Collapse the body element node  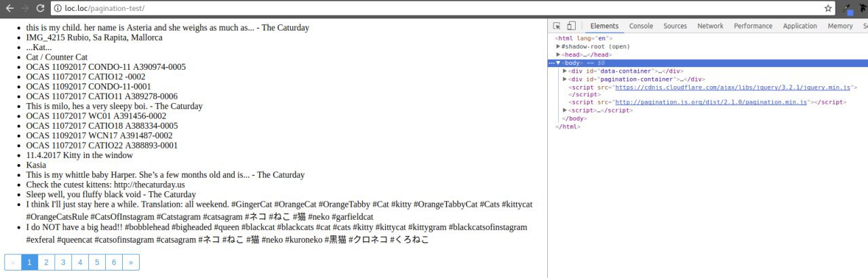click(558, 63)
